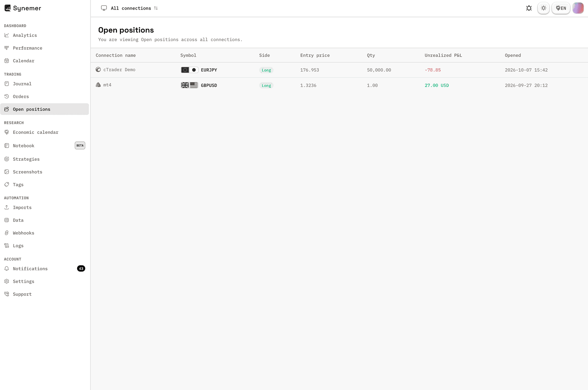The height and width of the screenshot is (390, 588).
Task: Click the Notifications bell icon
Action: (6, 269)
